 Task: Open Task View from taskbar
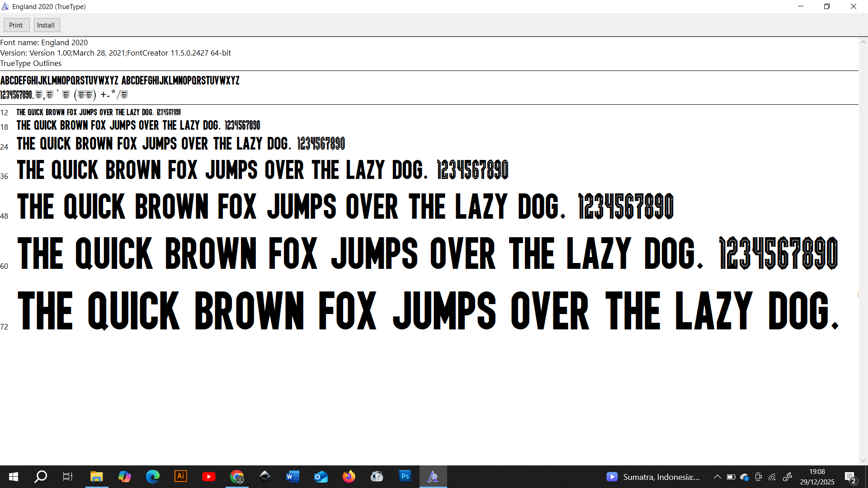tap(68, 477)
